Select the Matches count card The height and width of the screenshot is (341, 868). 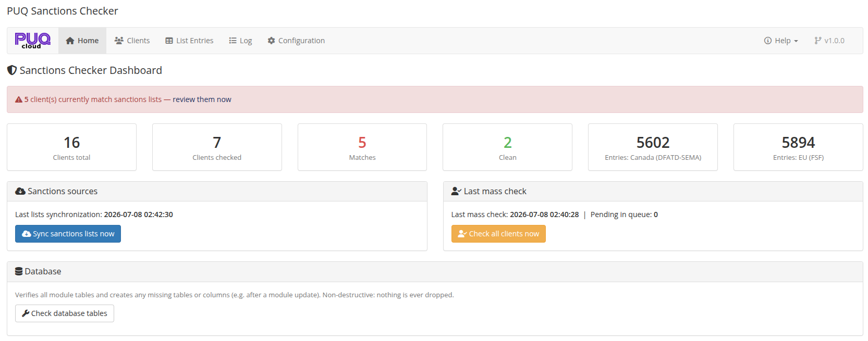point(362,147)
